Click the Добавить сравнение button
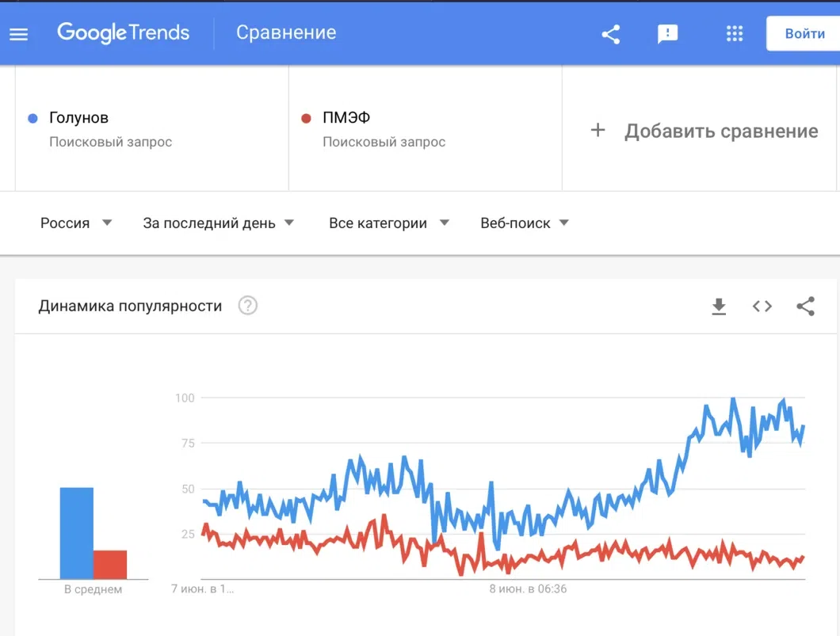The height and width of the screenshot is (636, 840). pyautogui.click(x=720, y=131)
